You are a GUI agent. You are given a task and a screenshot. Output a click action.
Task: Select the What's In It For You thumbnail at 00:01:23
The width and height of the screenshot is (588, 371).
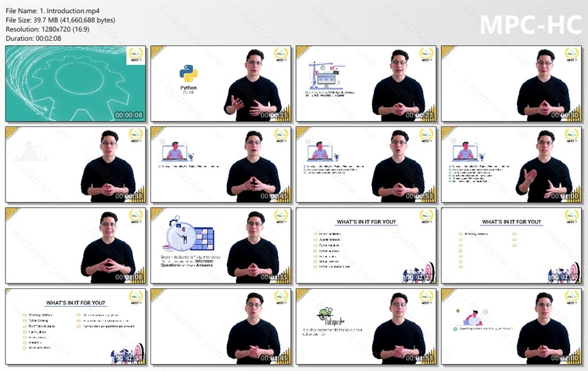click(x=366, y=245)
